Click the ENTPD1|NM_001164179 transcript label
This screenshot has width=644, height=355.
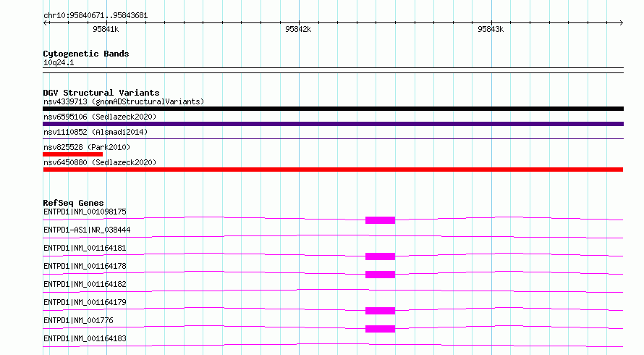coord(85,302)
